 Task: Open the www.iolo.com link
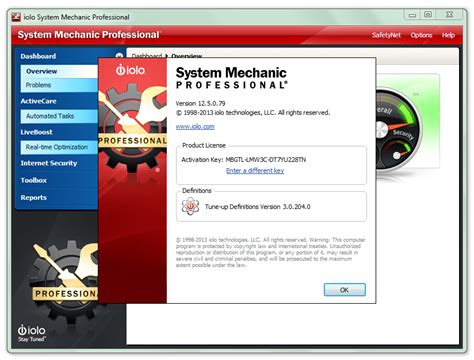[x=195, y=126]
